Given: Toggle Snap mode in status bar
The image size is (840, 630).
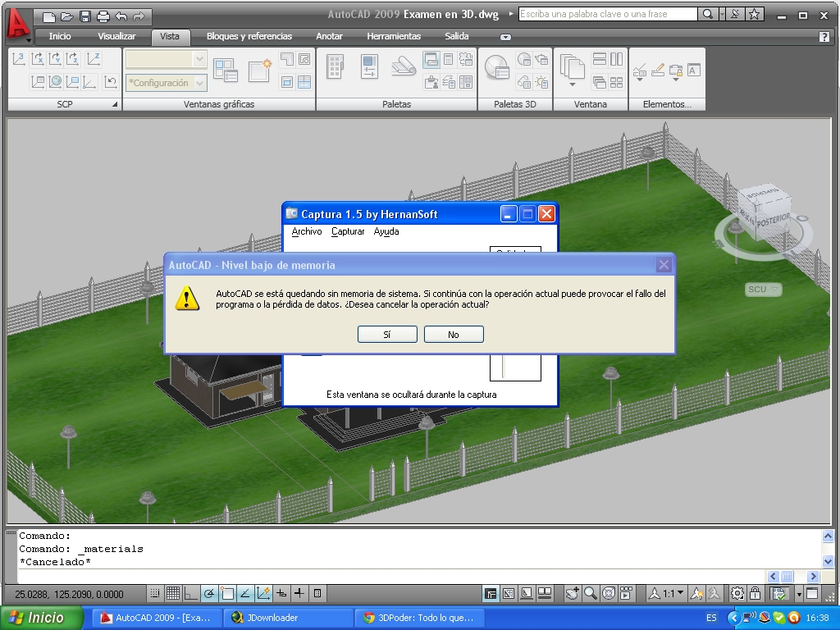Looking at the screenshot, I should click(x=155, y=593).
